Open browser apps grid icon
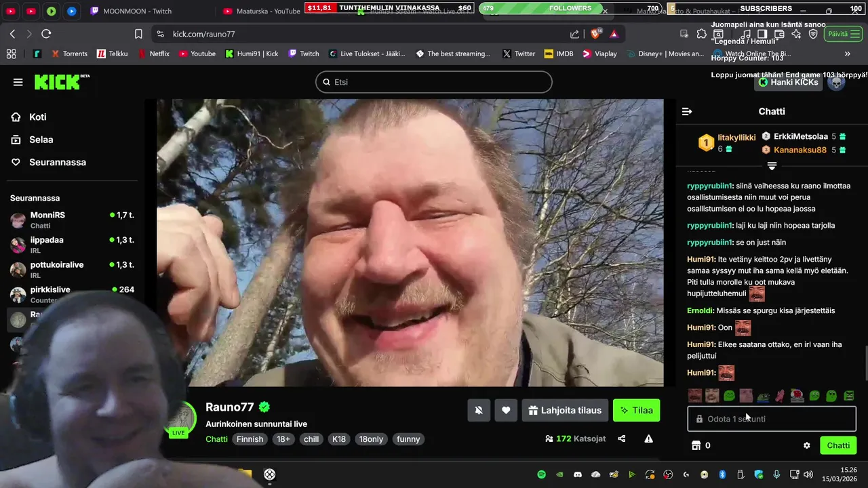The width and height of the screenshot is (868, 488). click(x=11, y=54)
